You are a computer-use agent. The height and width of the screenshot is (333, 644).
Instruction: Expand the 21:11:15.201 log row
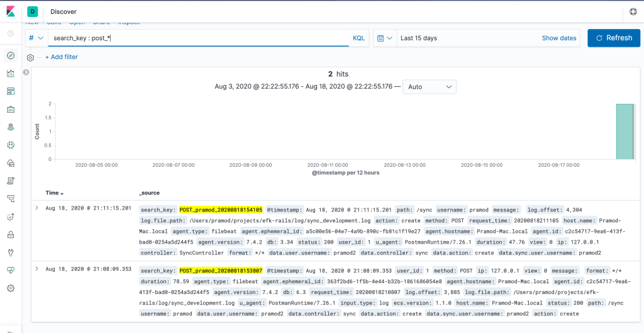(36, 208)
